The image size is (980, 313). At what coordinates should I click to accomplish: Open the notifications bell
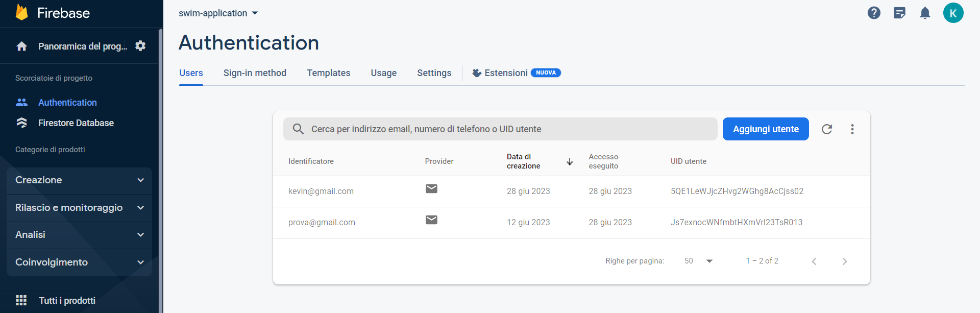point(925,13)
